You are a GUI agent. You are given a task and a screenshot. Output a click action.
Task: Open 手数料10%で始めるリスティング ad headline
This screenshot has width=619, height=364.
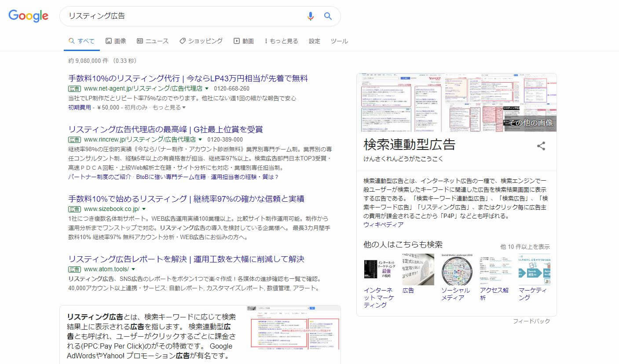(x=186, y=199)
